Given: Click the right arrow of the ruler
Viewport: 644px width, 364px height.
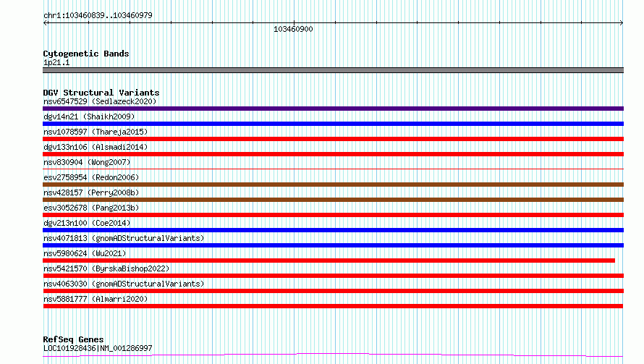Looking at the screenshot, I should (621, 22).
